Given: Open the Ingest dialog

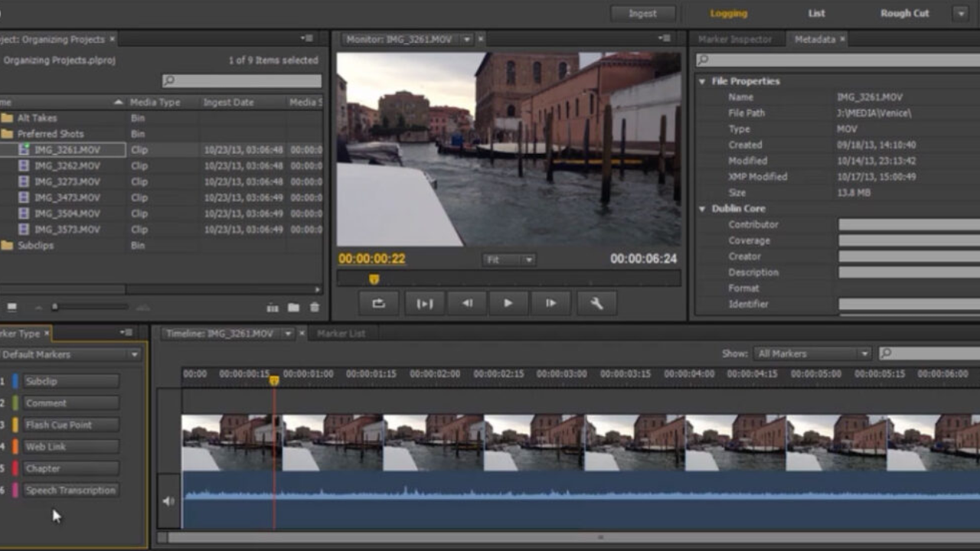Looking at the screenshot, I should [x=643, y=14].
